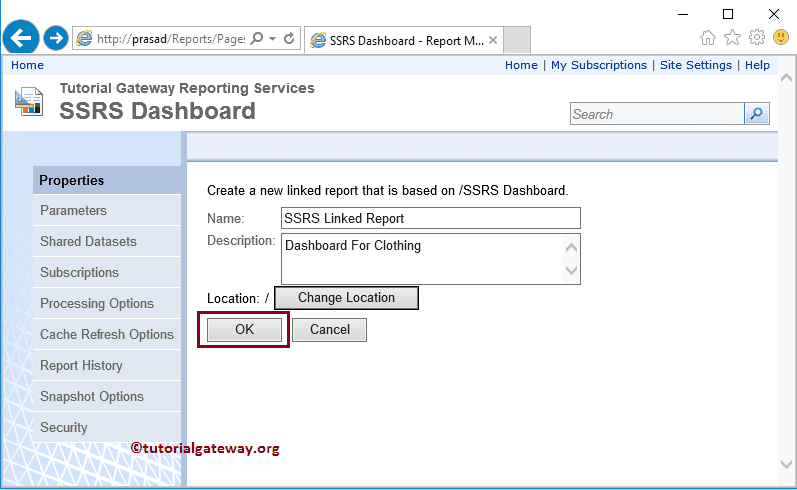This screenshot has height=490, width=797.
Task: Open Site Settings link
Action: 696,65
